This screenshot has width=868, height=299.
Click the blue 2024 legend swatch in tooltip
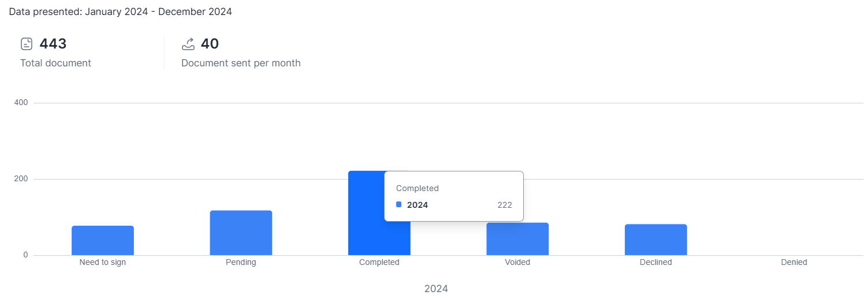[399, 204]
